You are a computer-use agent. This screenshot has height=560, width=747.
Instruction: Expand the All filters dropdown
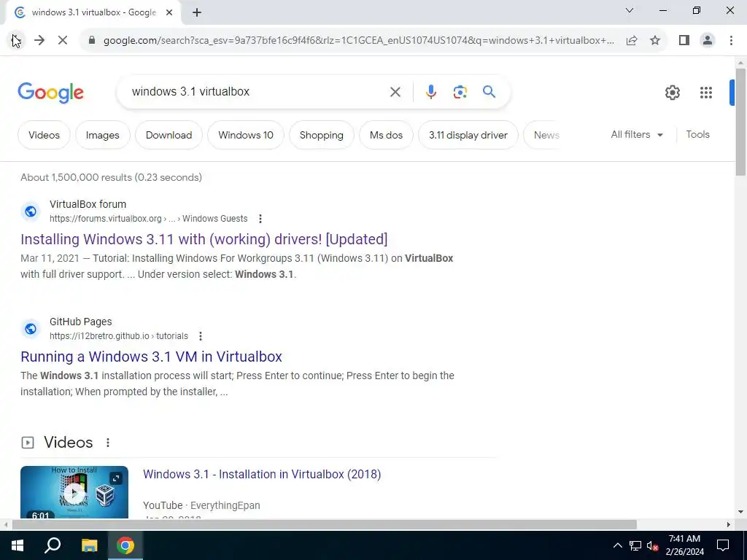click(637, 135)
